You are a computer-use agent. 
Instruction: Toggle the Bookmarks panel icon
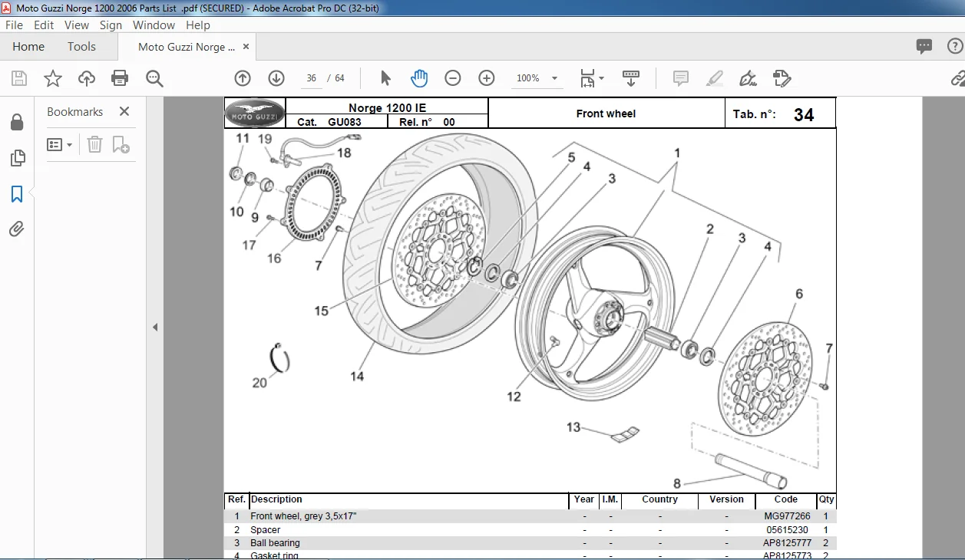click(17, 193)
